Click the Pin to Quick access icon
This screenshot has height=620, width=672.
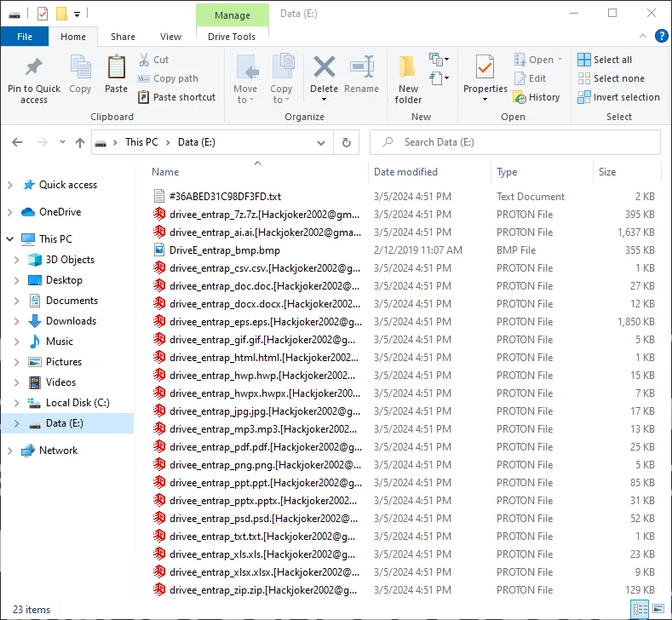pos(34,68)
